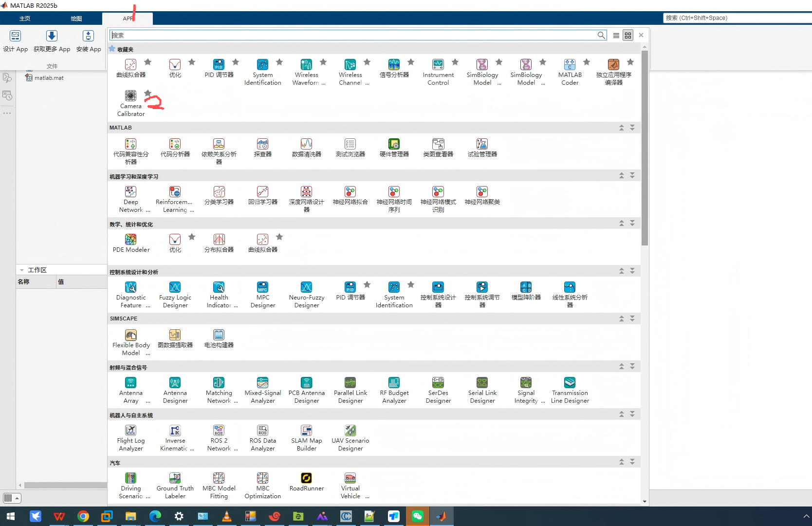Switch to the 绘图 tab

(76, 19)
